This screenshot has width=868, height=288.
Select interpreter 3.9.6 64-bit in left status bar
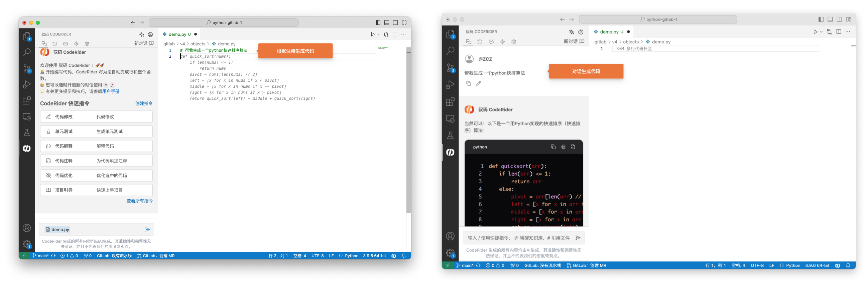374,256
